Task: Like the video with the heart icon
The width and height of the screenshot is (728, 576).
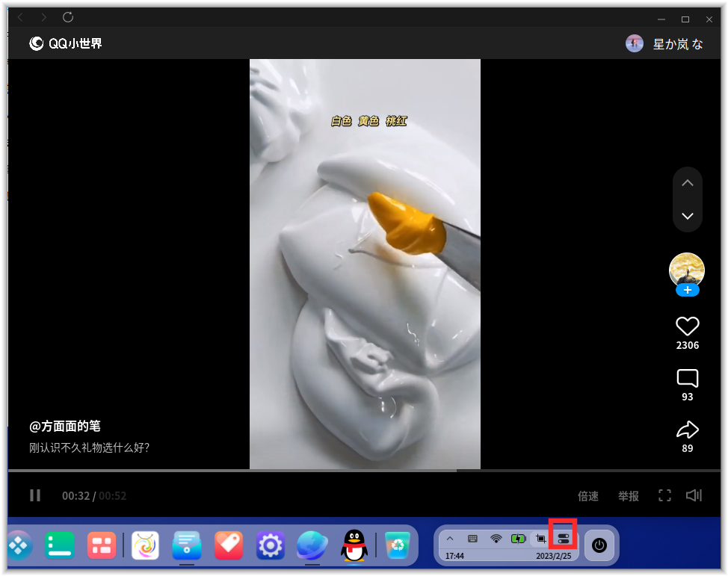Action: [x=687, y=326]
